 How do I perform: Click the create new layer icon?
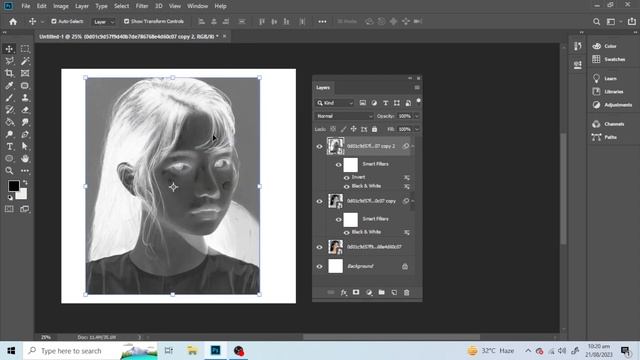394,293
